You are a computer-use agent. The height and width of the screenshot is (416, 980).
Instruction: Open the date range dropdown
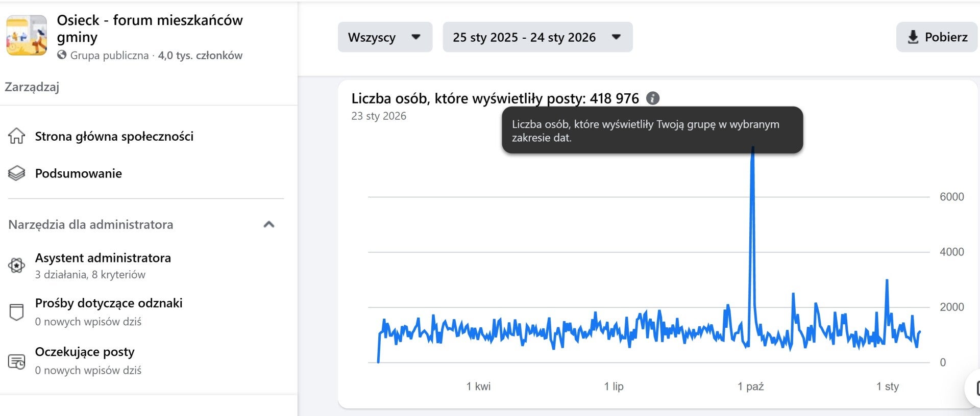pos(537,37)
